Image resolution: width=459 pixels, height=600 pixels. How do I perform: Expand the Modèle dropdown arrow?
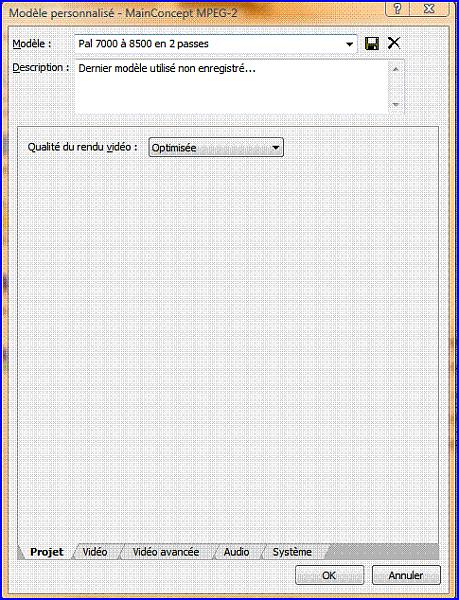pos(349,44)
